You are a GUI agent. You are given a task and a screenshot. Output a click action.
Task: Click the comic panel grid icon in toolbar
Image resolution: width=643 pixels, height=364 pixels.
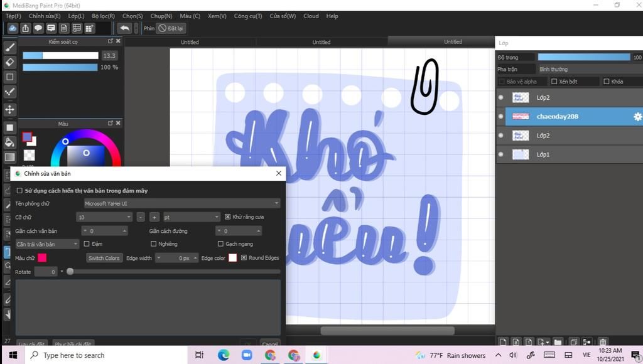tap(89, 28)
